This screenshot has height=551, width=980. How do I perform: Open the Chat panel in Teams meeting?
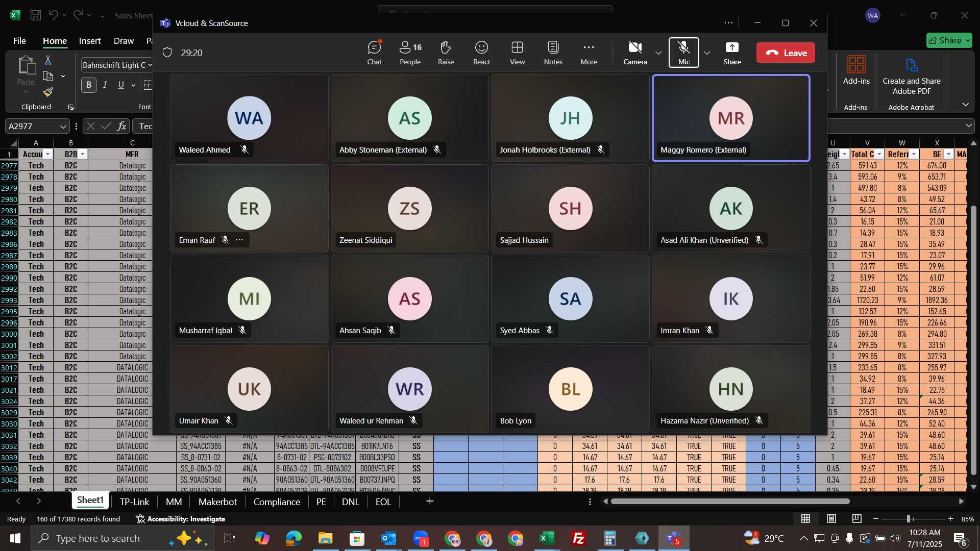tap(374, 53)
